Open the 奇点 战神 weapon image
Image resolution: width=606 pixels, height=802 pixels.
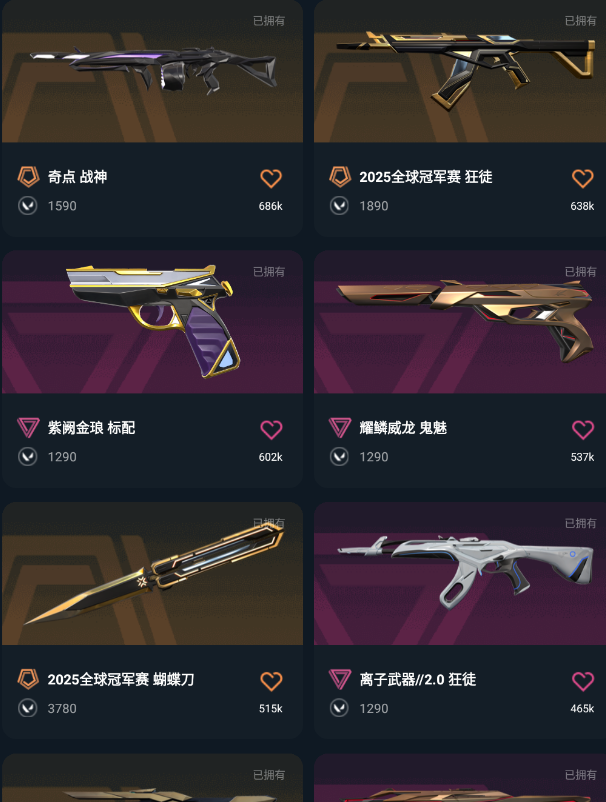click(x=152, y=72)
